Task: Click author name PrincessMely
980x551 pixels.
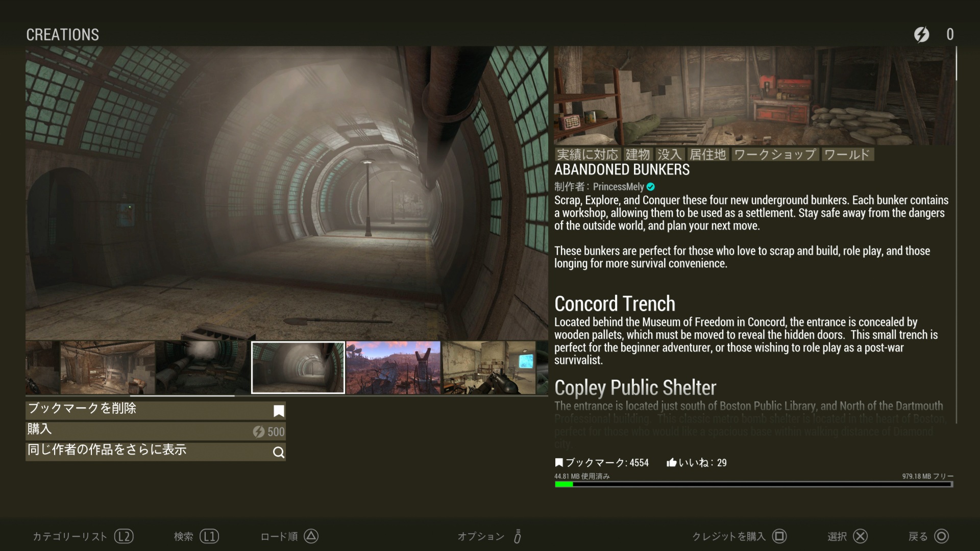Action: [618, 187]
